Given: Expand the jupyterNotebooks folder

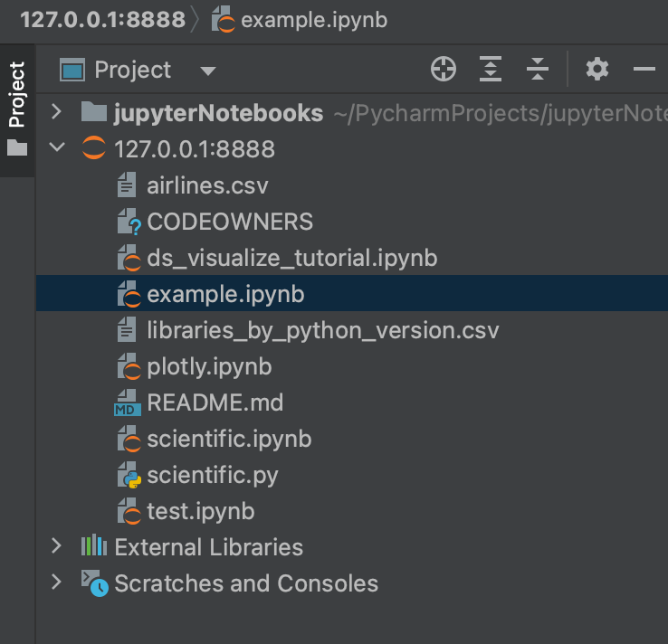Looking at the screenshot, I should tap(57, 112).
